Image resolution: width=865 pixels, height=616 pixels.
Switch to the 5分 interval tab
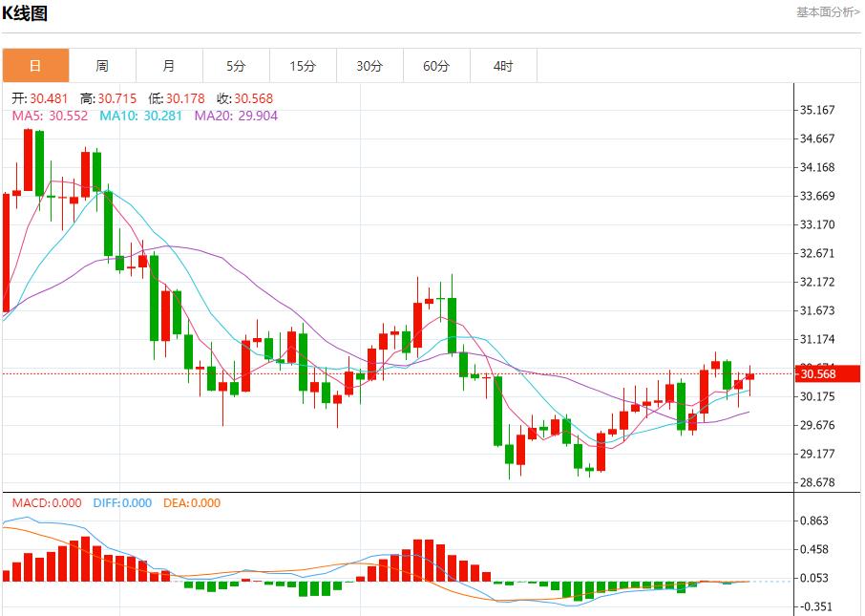(236, 66)
